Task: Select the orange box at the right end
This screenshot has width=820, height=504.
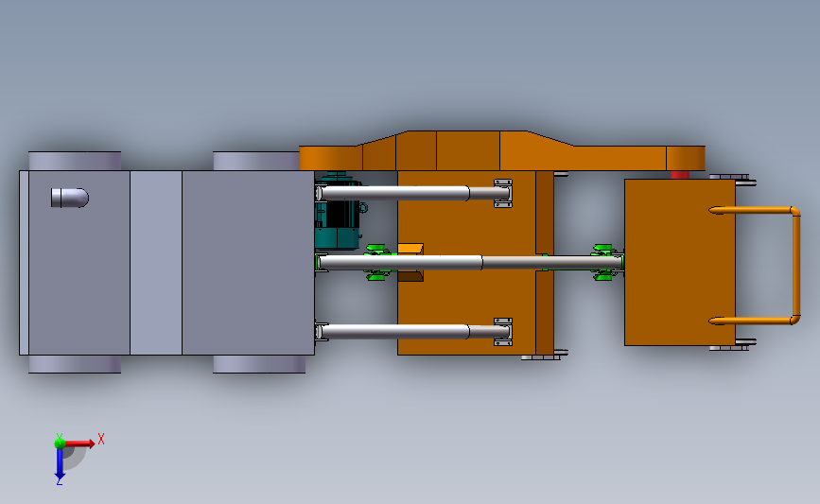Action: (680, 263)
